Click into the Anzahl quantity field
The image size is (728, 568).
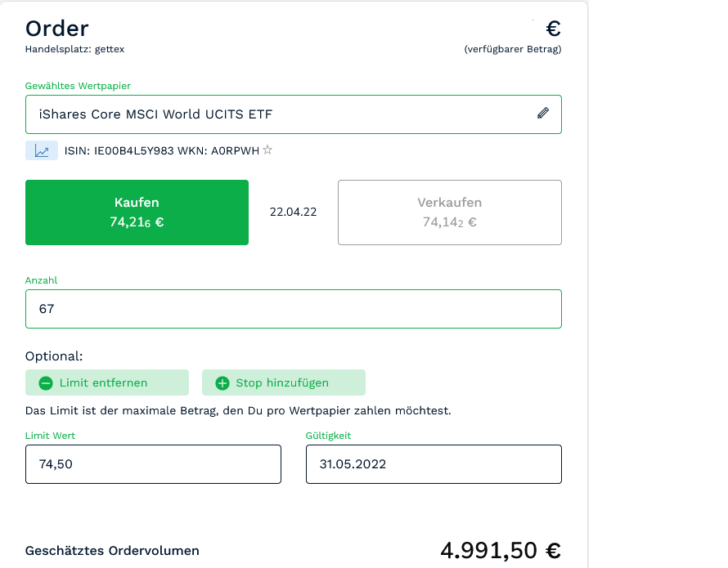point(293,309)
